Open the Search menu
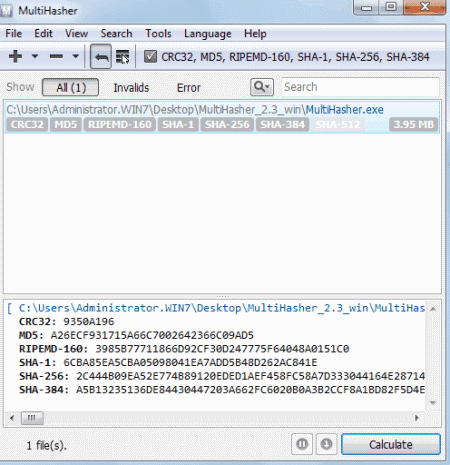The height and width of the screenshot is (465, 450). pyautogui.click(x=116, y=34)
